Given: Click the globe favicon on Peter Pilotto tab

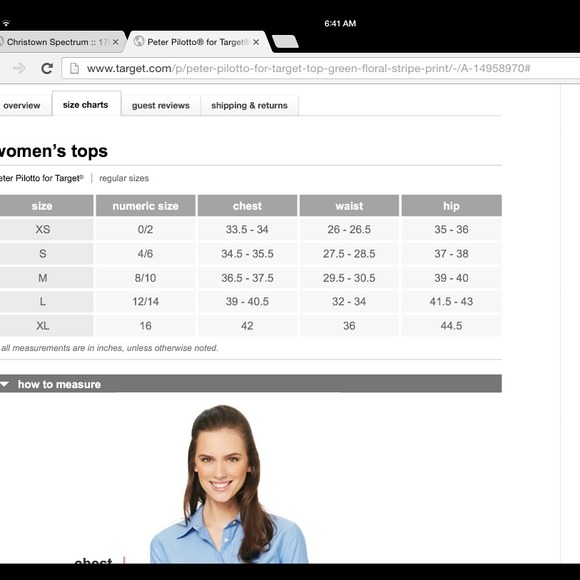Looking at the screenshot, I should (x=139, y=41).
